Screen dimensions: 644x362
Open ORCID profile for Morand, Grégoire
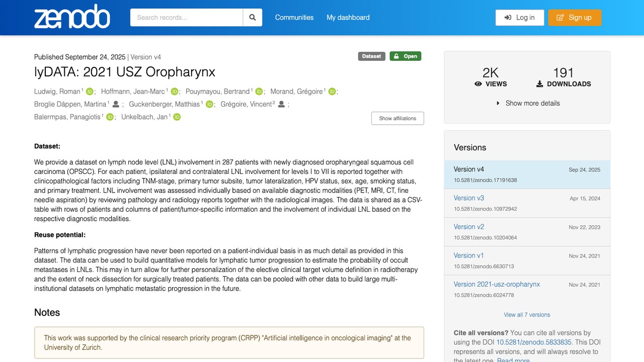(x=332, y=92)
